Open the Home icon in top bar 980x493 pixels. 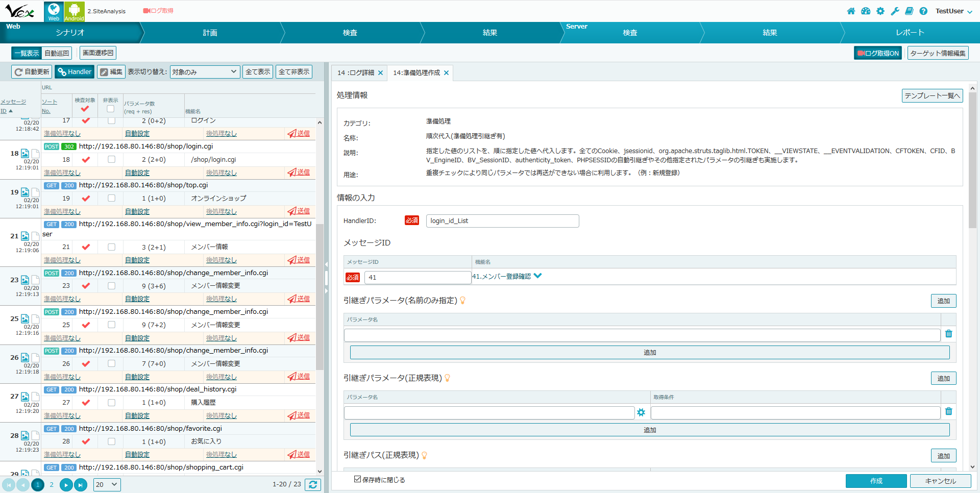(851, 11)
